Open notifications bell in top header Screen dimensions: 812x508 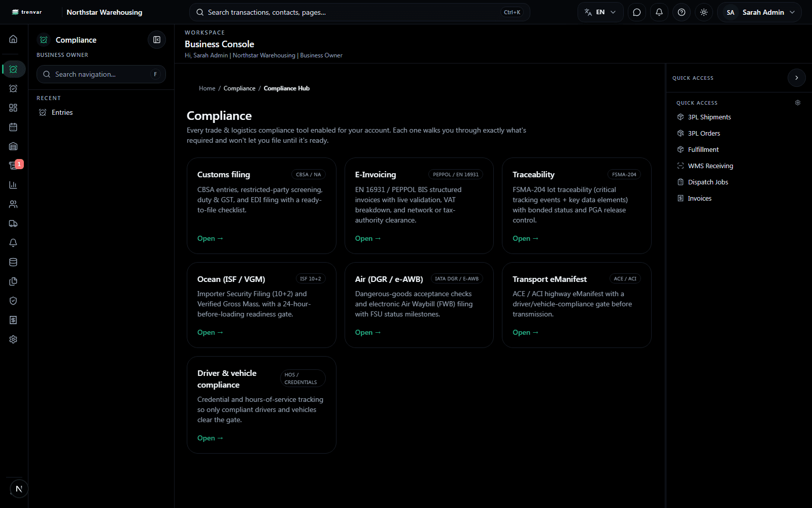coord(659,12)
